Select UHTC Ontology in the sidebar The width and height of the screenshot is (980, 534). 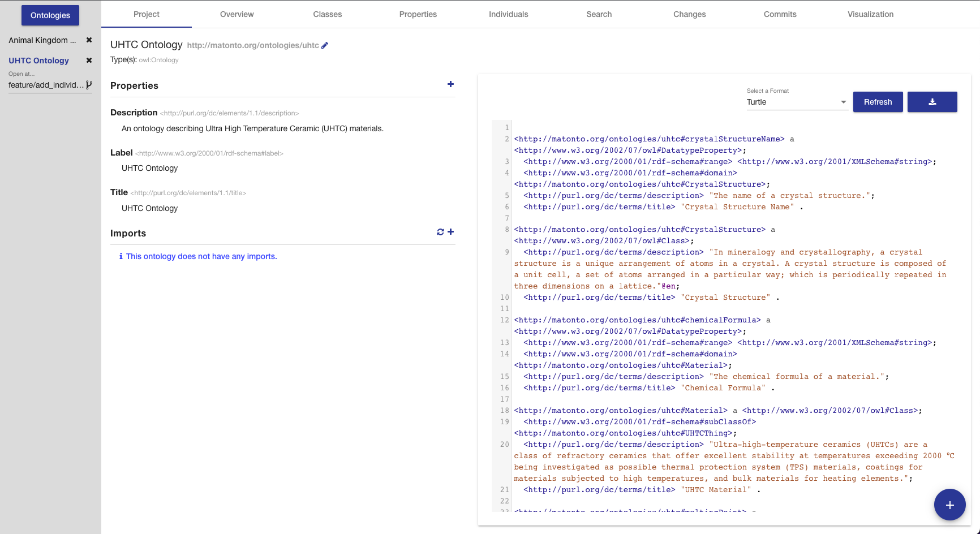coord(38,61)
